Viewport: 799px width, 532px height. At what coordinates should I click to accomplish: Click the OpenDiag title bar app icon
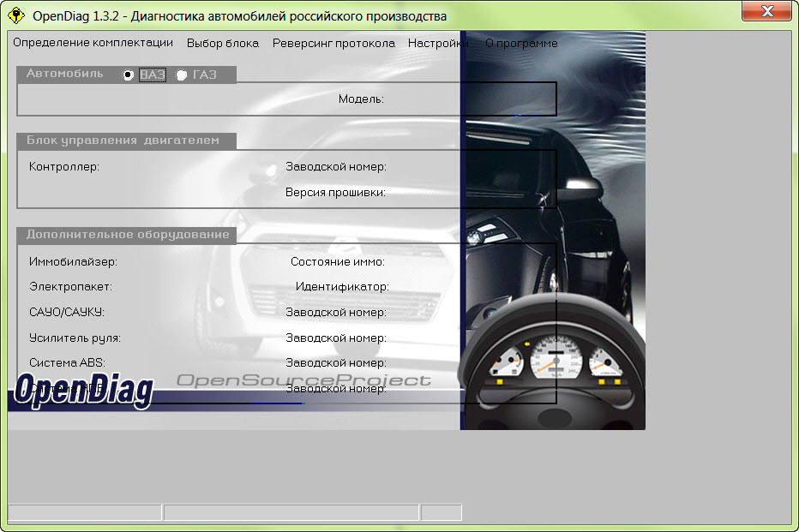click(x=16, y=15)
